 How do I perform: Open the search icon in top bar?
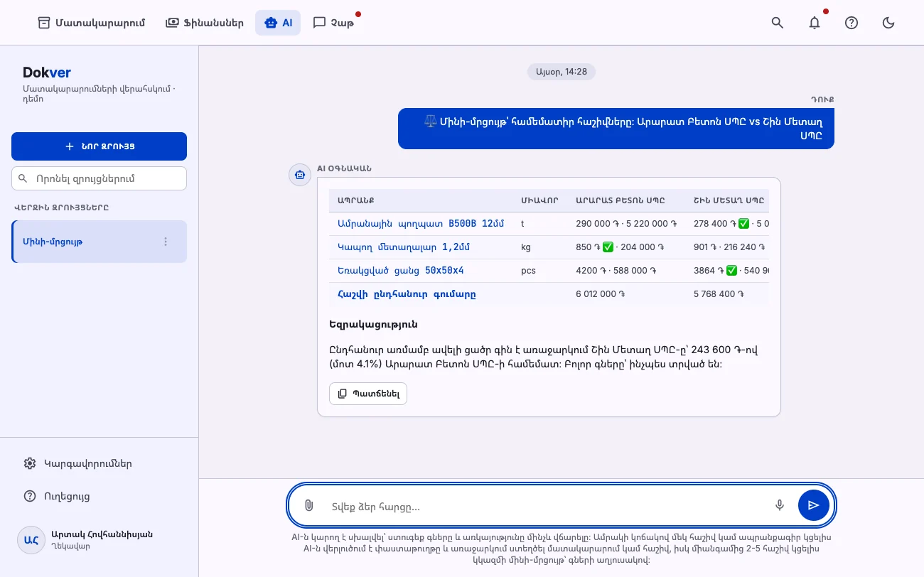778,23
